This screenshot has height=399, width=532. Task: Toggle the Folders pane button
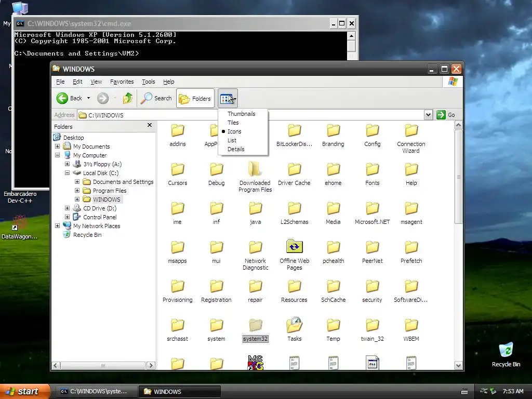tap(195, 98)
